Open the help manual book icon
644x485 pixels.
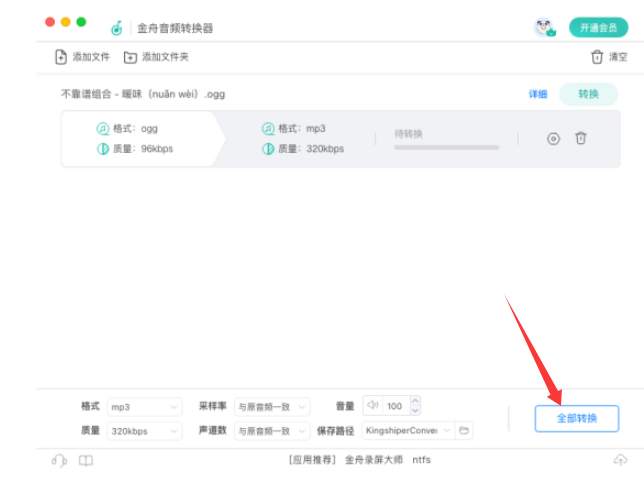tap(86, 460)
